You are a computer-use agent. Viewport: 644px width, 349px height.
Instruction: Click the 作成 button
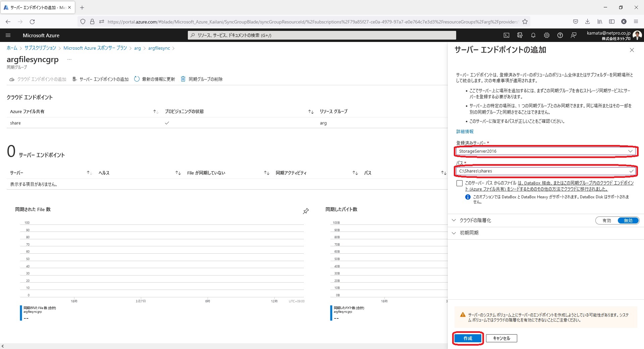point(468,338)
